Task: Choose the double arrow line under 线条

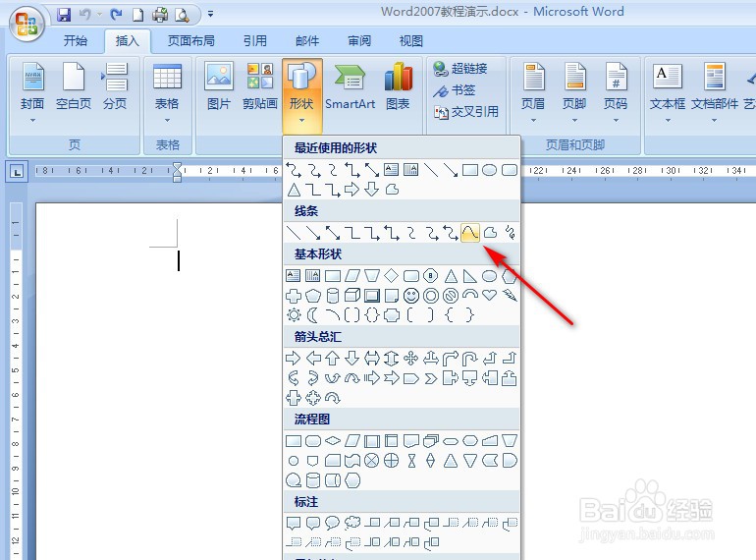Action: (333, 233)
